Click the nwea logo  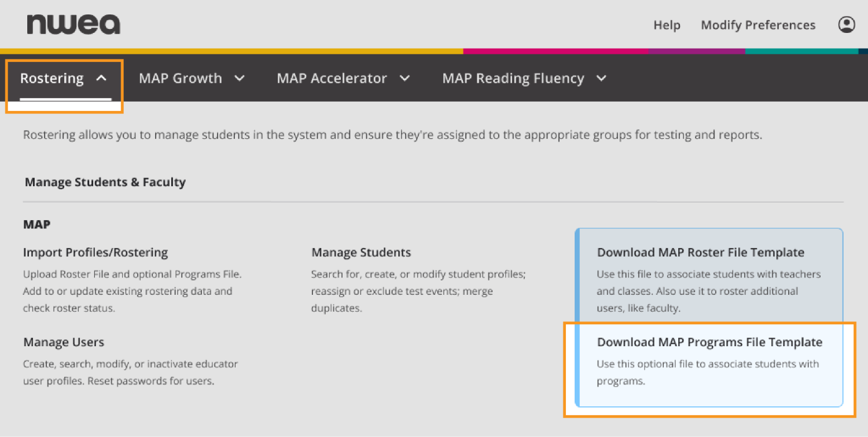pos(73,24)
